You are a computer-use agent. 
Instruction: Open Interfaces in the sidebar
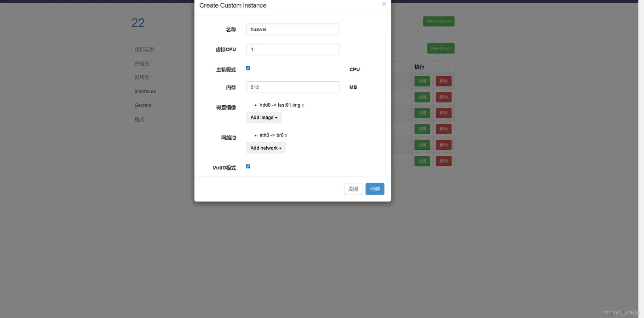tap(145, 91)
